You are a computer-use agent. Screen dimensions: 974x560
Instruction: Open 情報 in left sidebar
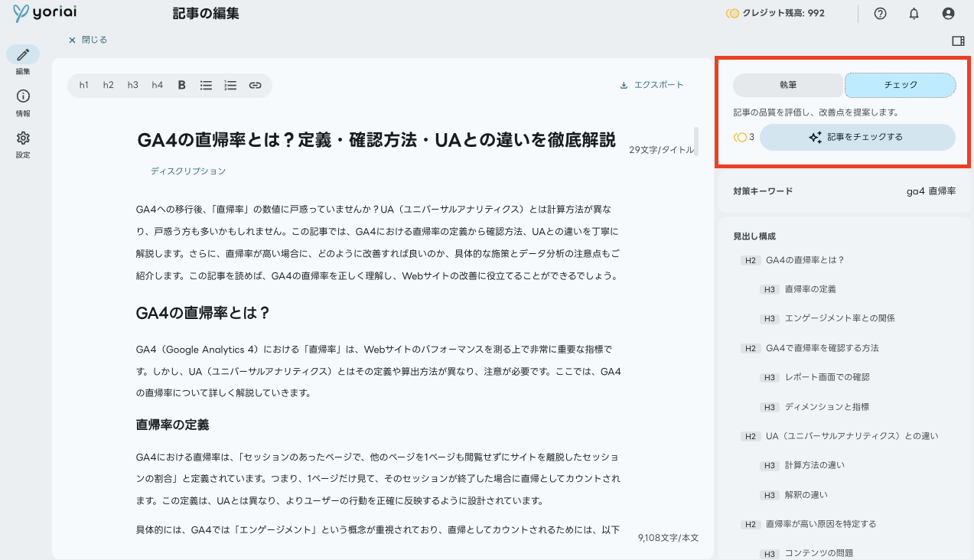click(x=23, y=102)
